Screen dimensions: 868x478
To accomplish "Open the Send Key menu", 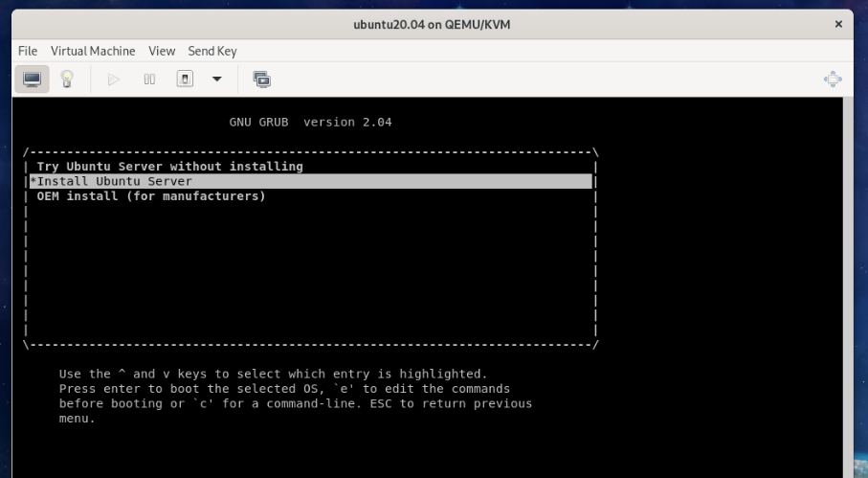I will pyautogui.click(x=212, y=51).
